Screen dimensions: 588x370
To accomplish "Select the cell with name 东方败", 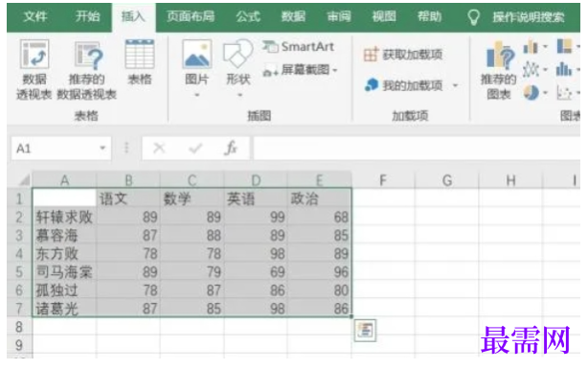I will pyautogui.click(x=64, y=253).
